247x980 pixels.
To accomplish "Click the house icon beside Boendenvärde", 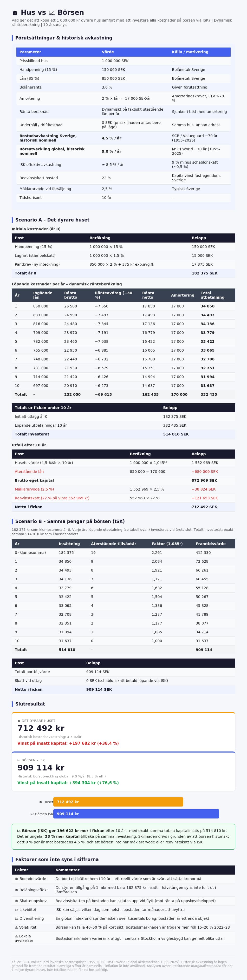I will coord(16,879).
